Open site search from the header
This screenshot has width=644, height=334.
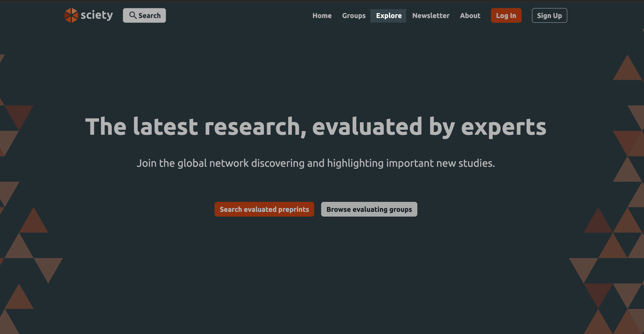click(144, 15)
